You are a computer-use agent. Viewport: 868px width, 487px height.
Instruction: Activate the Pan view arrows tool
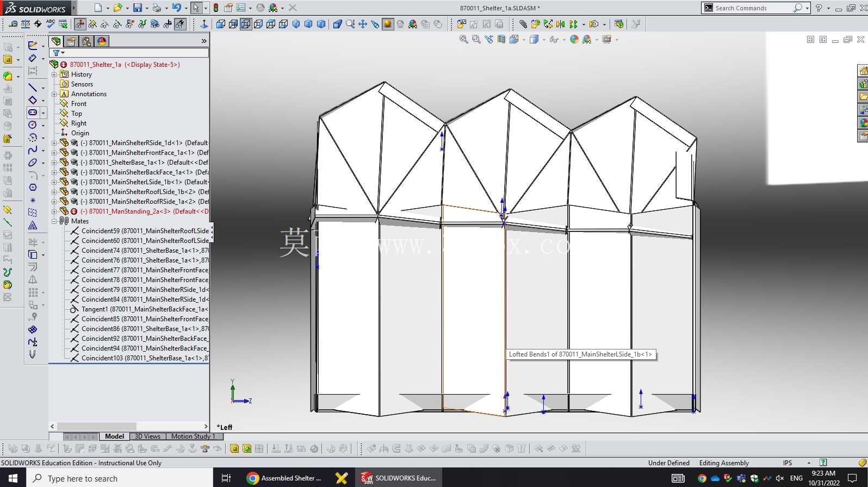(362, 24)
